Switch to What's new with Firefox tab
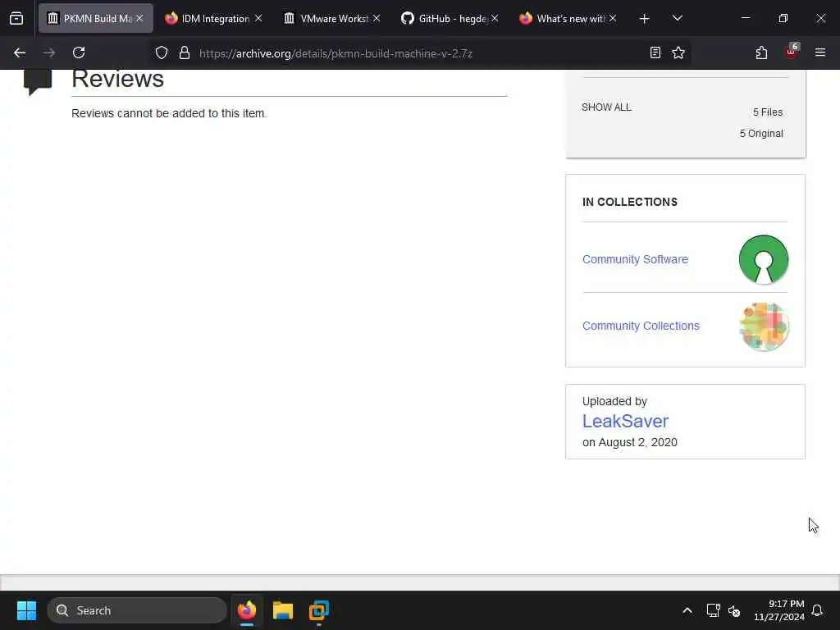 pos(568,19)
